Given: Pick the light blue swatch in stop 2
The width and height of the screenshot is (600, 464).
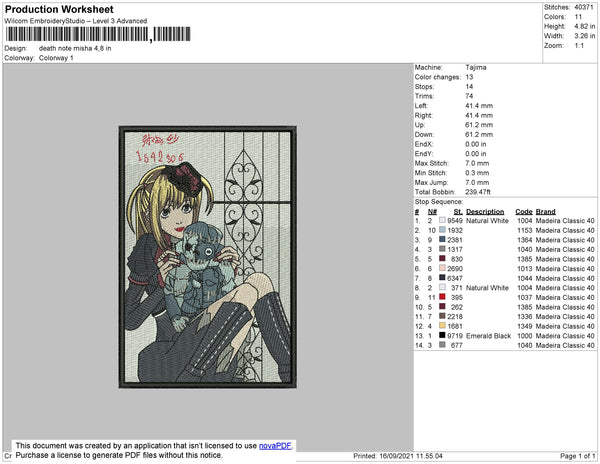Looking at the screenshot, I should coord(442,230).
